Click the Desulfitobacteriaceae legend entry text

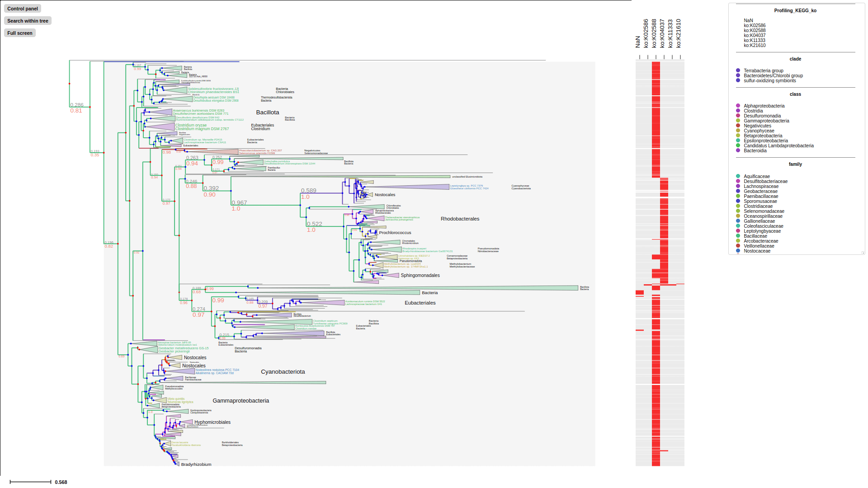point(765,181)
